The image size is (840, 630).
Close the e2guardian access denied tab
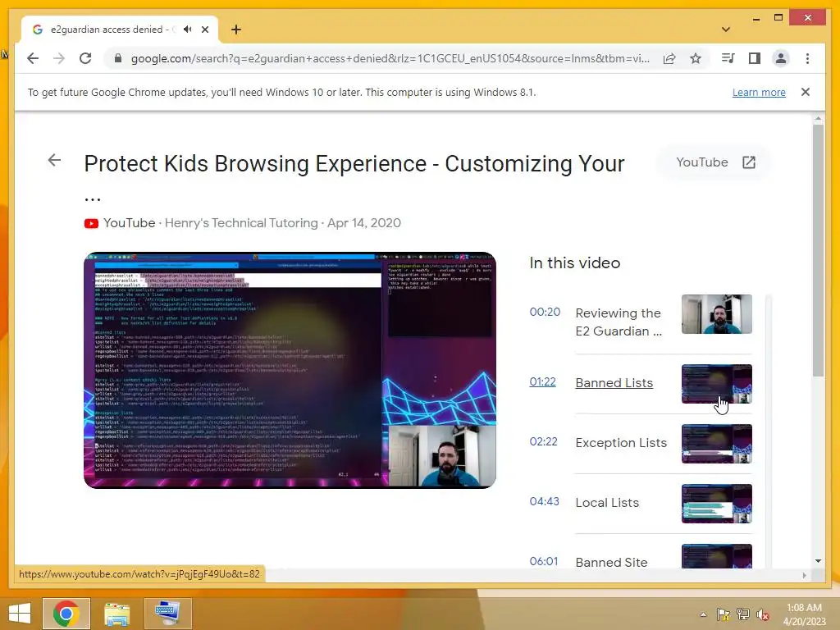click(x=204, y=30)
